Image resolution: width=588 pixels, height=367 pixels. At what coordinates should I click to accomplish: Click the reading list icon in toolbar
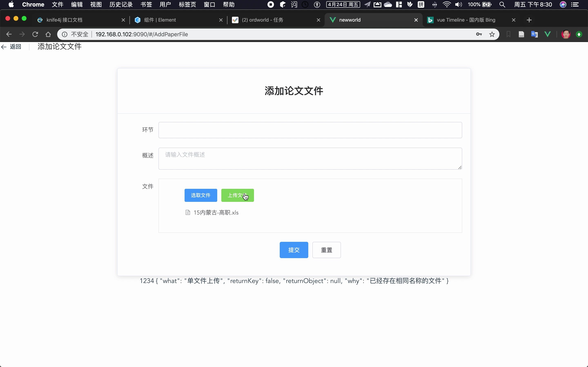[x=521, y=34]
